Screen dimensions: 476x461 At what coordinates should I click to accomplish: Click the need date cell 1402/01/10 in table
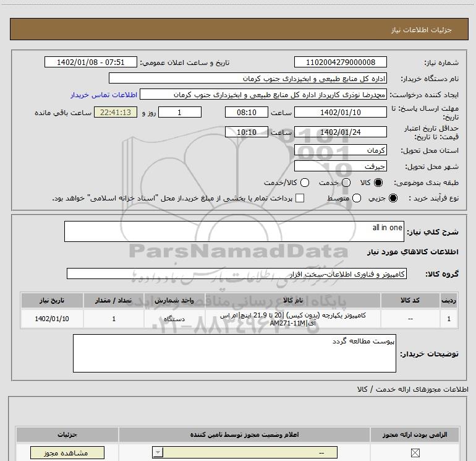pos(52,319)
